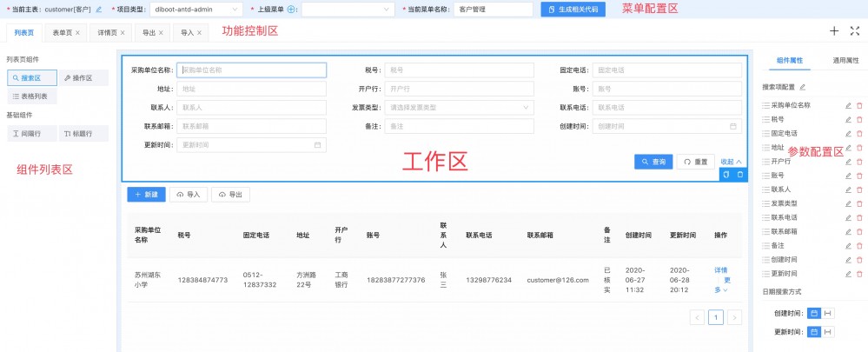Edit the 税号 search item
The width and height of the screenshot is (868, 352).
click(847, 119)
